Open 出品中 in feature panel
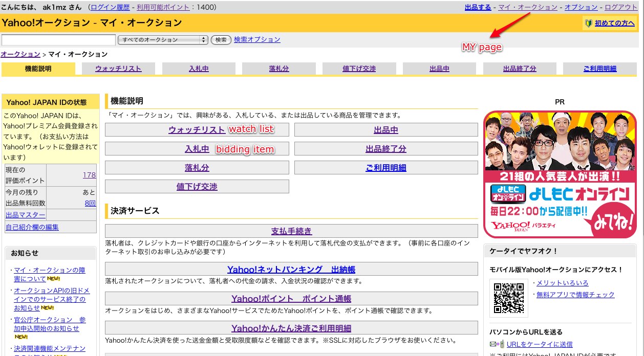644x356 pixels. click(386, 130)
